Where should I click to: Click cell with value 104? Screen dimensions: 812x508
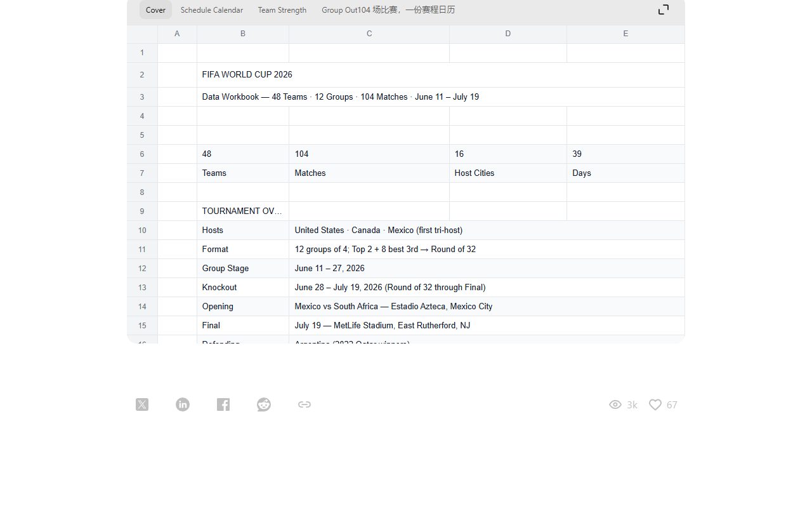(369, 154)
